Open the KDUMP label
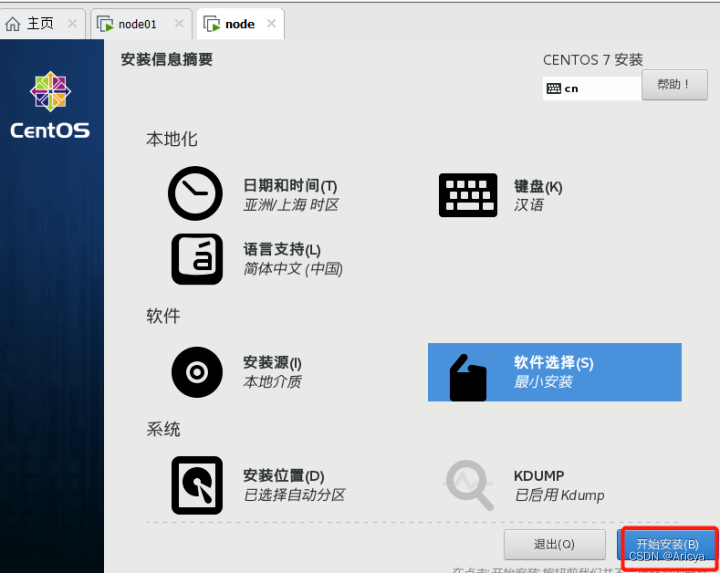The width and height of the screenshot is (720, 573). pyautogui.click(x=539, y=476)
